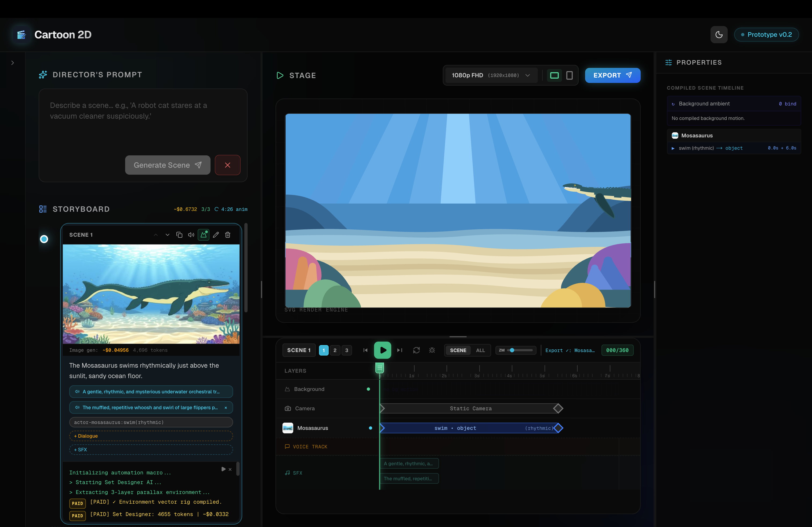Toggle dark mode moon icon

[719, 34]
